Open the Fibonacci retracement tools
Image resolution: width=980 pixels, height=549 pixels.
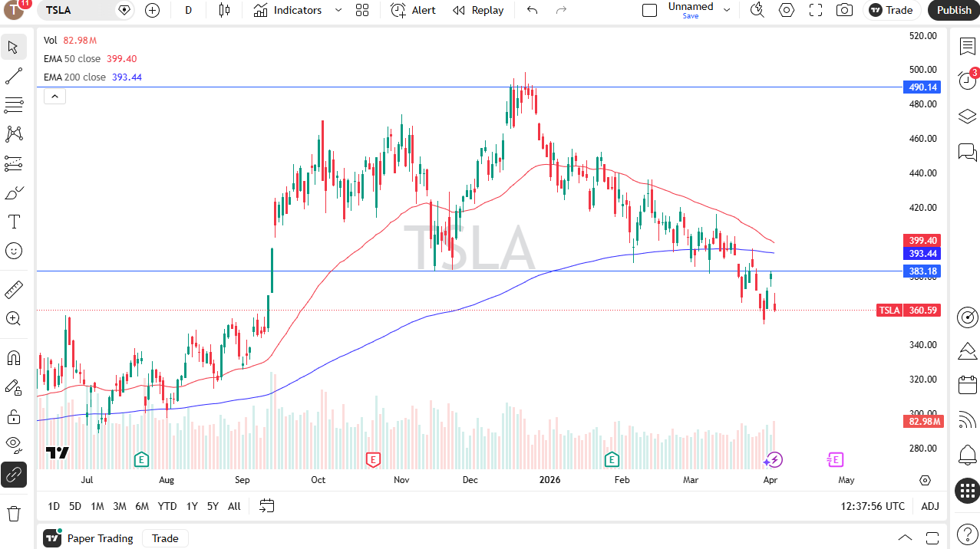tap(13, 105)
